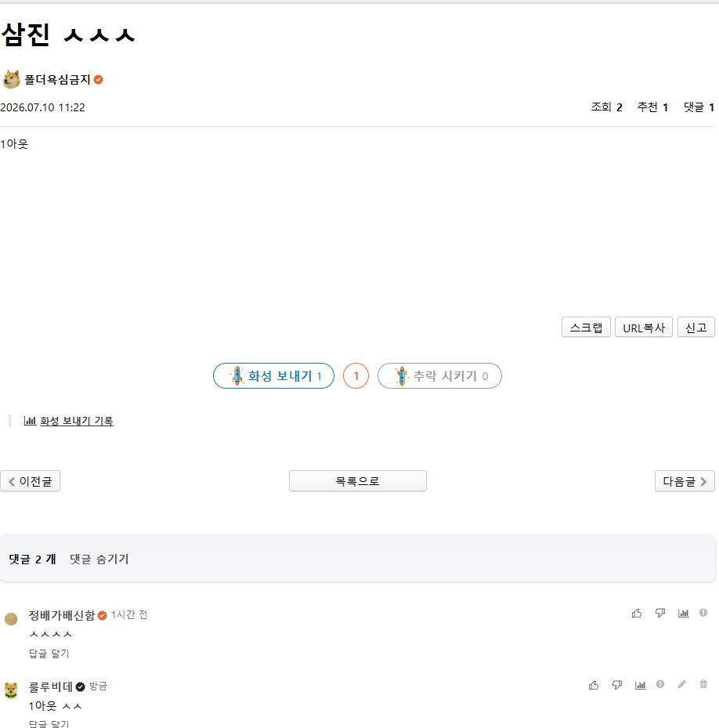Upvote with 화성 보내기
Screen dimensions: 719x728
(x=273, y=375)
